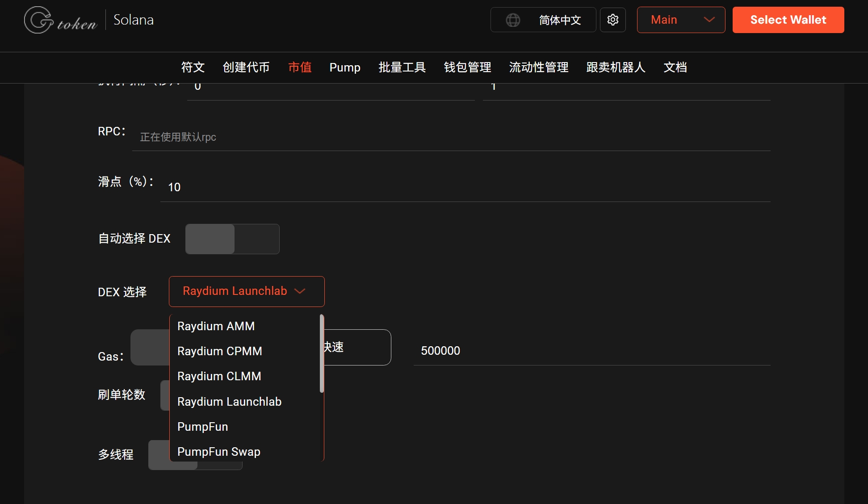Choose Raydium Launchlab list option

245,402
